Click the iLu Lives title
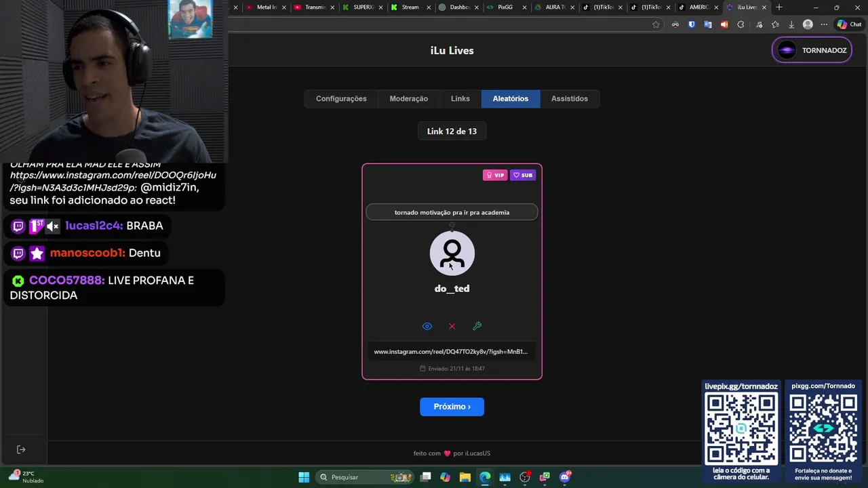The image size is (868, 488). (x=452, y=51)
